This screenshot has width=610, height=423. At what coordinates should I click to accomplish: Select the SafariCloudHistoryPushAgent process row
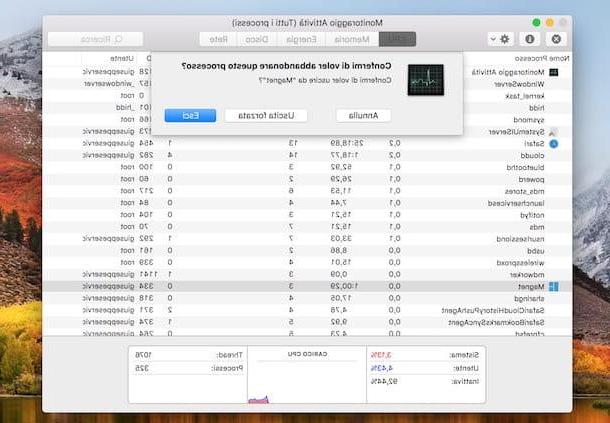[x=307, y=311]
